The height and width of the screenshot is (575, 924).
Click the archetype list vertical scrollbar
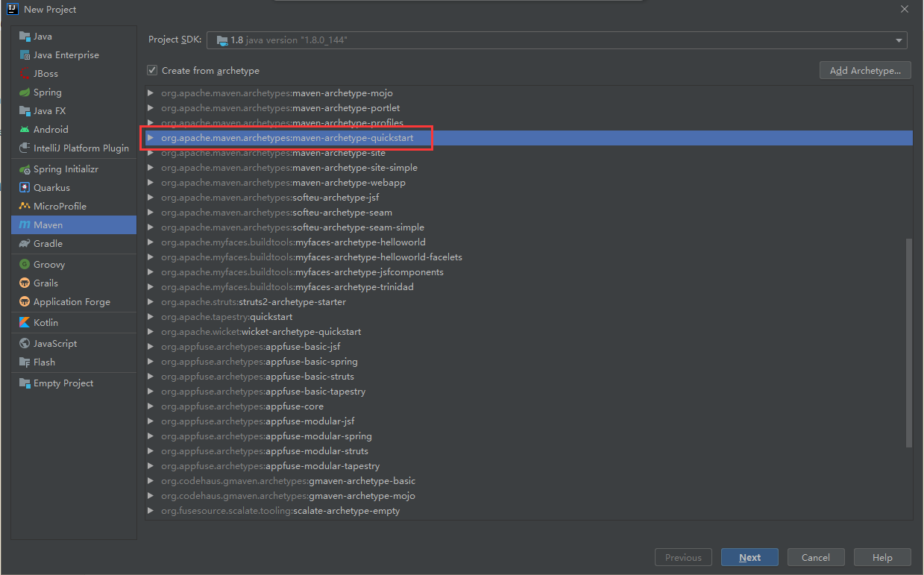point(908,343)
